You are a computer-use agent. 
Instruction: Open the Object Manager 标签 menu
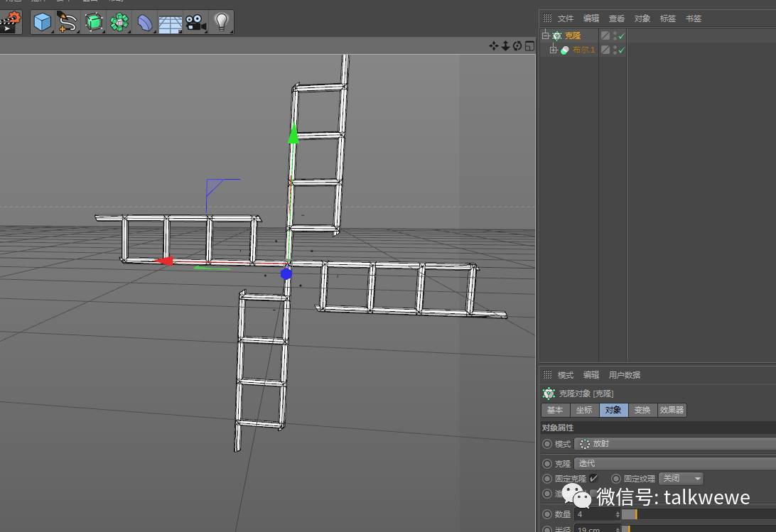[667, 18]
